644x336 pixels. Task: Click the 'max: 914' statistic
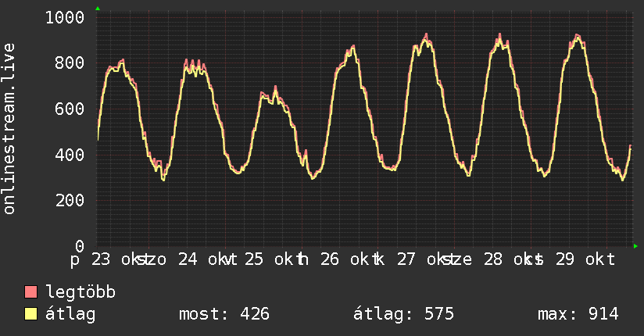coord(578,314)
